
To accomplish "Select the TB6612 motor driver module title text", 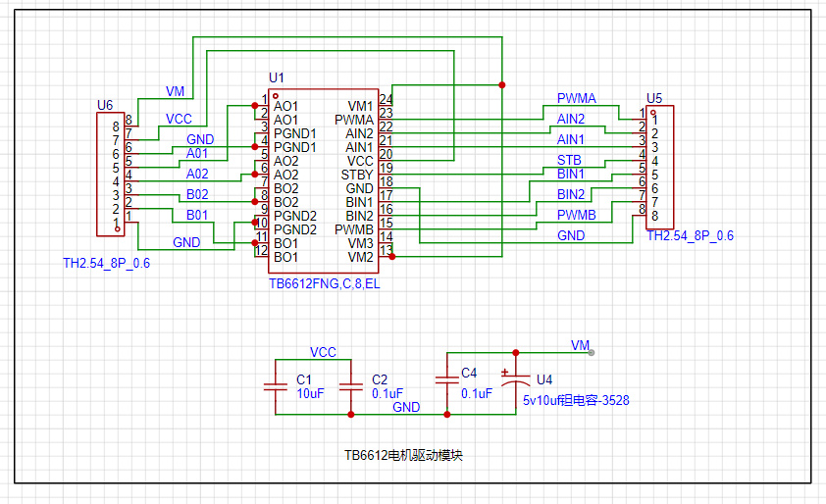I will pos(403,456).
